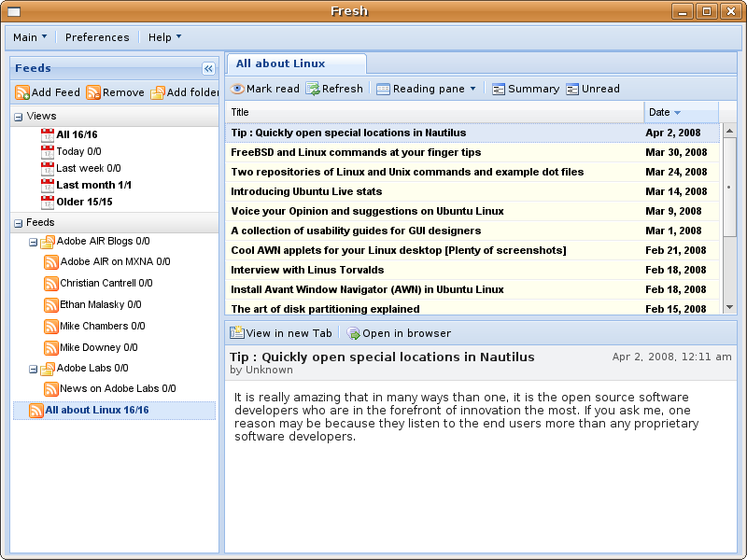This screenshot has height=560, width=747.
Task: Click RSS icon of Mike Chambers feed
Action: [51, 326]
